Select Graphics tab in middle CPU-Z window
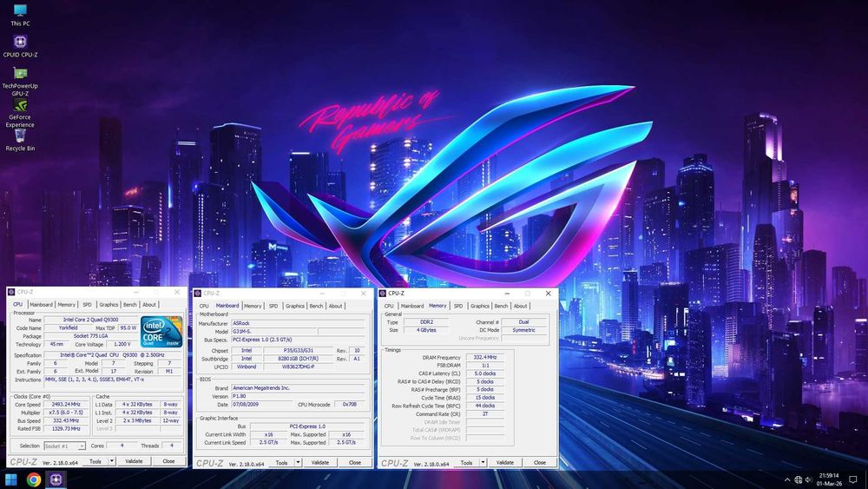This screenshot has height=489, width=868. (x=294, y=306)
